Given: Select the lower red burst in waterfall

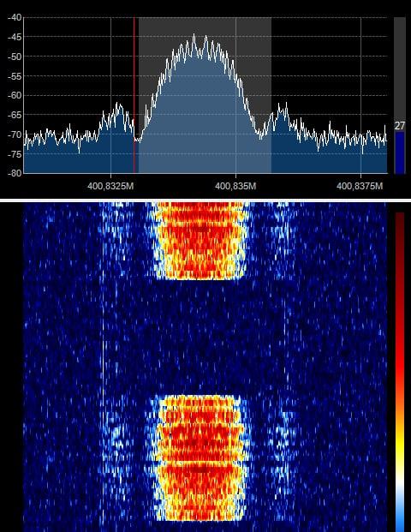Looking at the screenshot, I should [200, 458].
